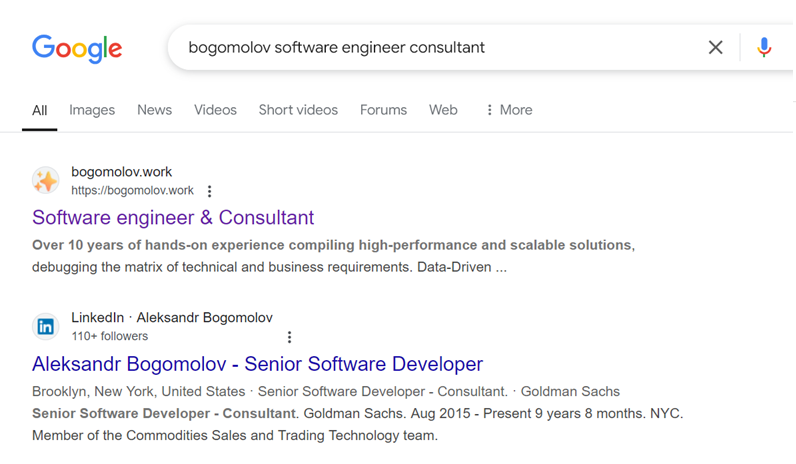Image resolution: width=796 pixels, height=464 pixels.
Task: Click the LinkedIn · Aleksandr Bogomolov source name
Action: pos(172,318)
